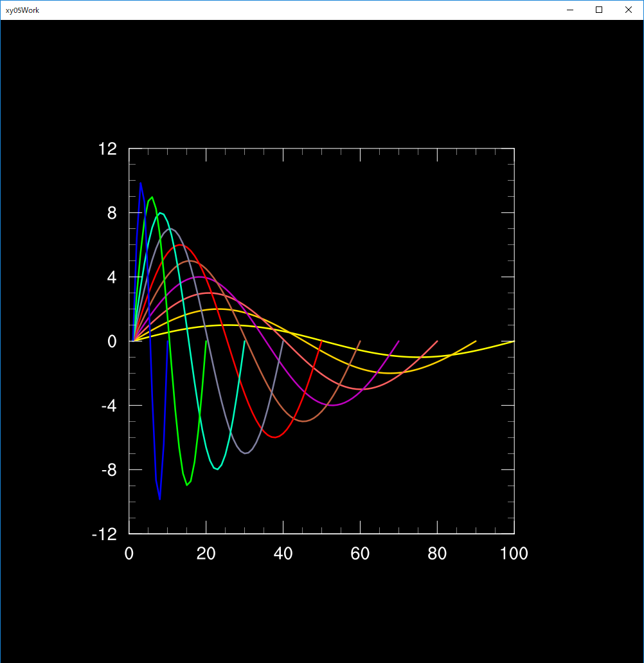Click the peak of the blue curve
The image size is (644, 663).
point(141,183)
